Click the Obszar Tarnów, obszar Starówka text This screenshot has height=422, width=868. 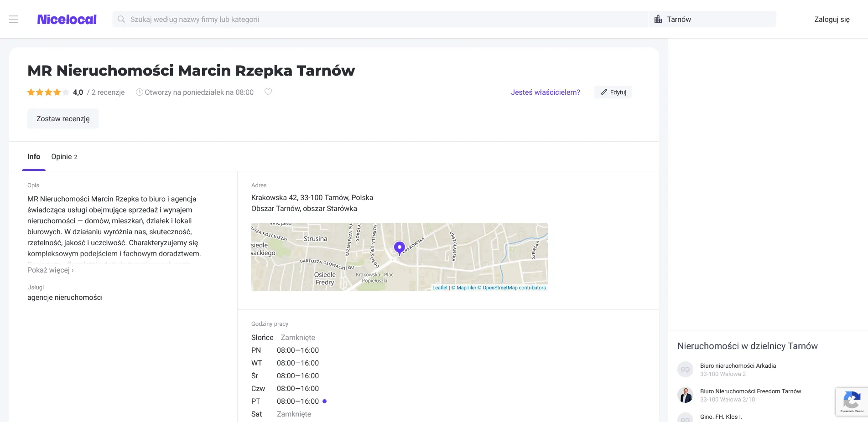pos(304,208)
